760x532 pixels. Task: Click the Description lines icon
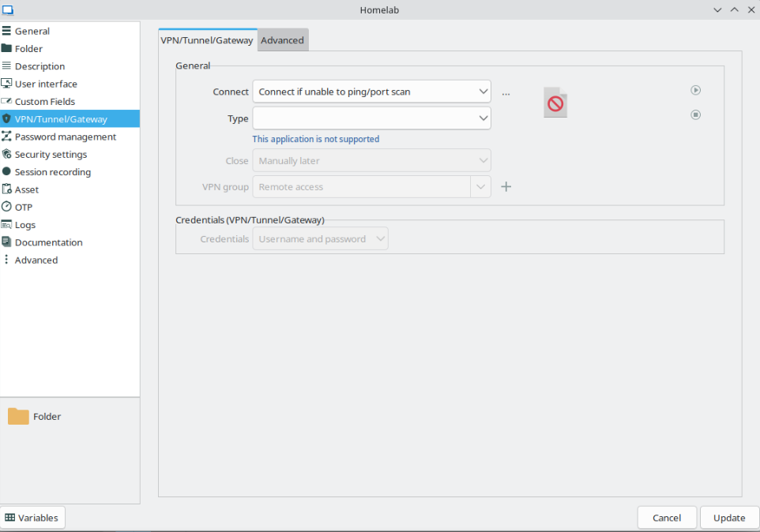click(x=6, y=66)
